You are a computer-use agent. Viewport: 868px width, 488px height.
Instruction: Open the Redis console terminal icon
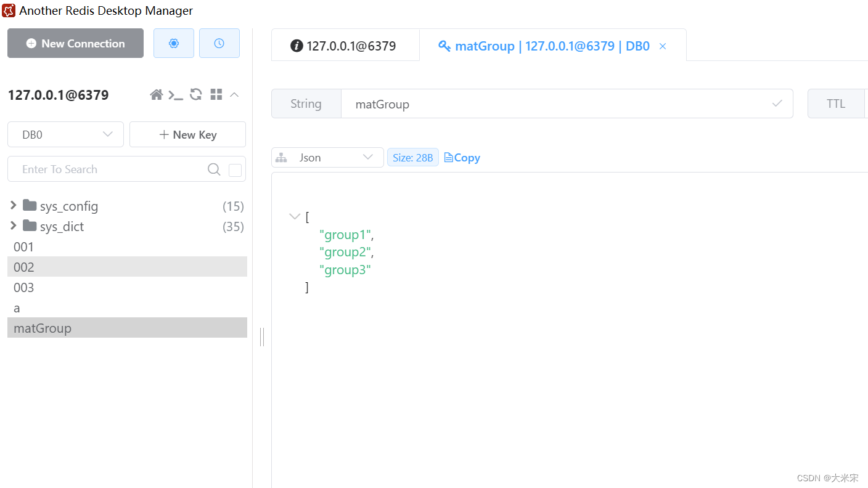[176, 95]
